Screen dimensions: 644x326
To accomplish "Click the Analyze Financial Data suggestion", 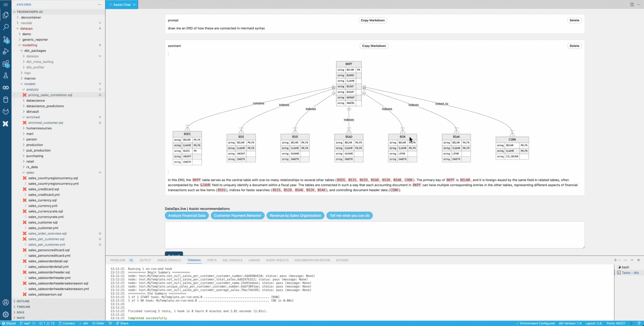I will (187, 215).
